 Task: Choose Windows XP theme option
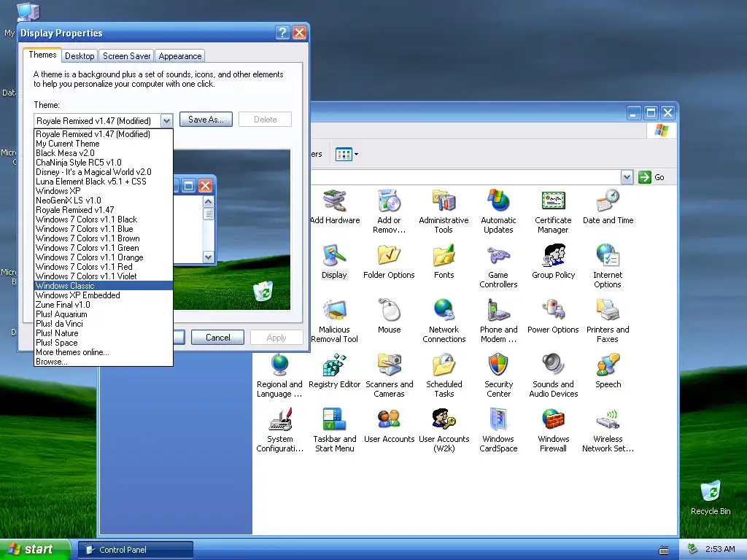(104, 191)
